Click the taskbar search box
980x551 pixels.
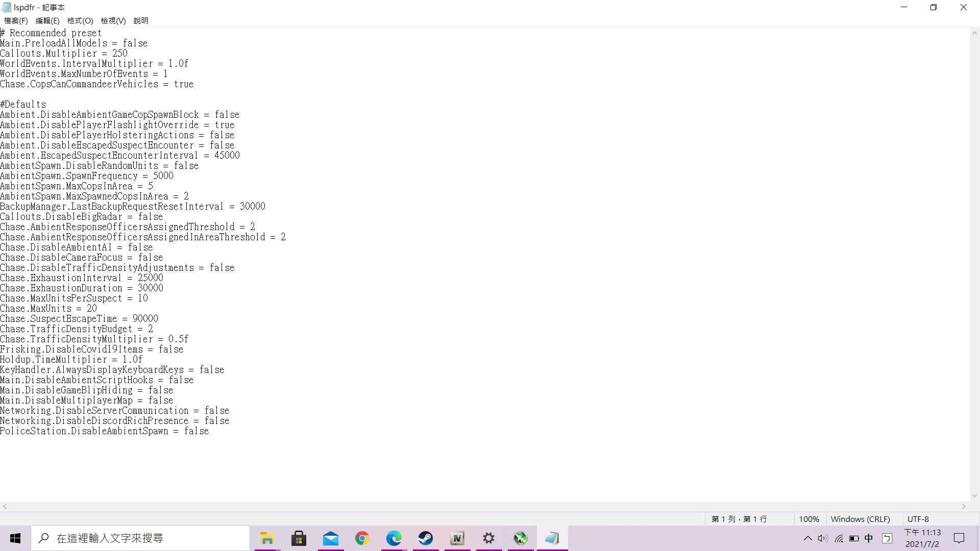coord(140,538)
